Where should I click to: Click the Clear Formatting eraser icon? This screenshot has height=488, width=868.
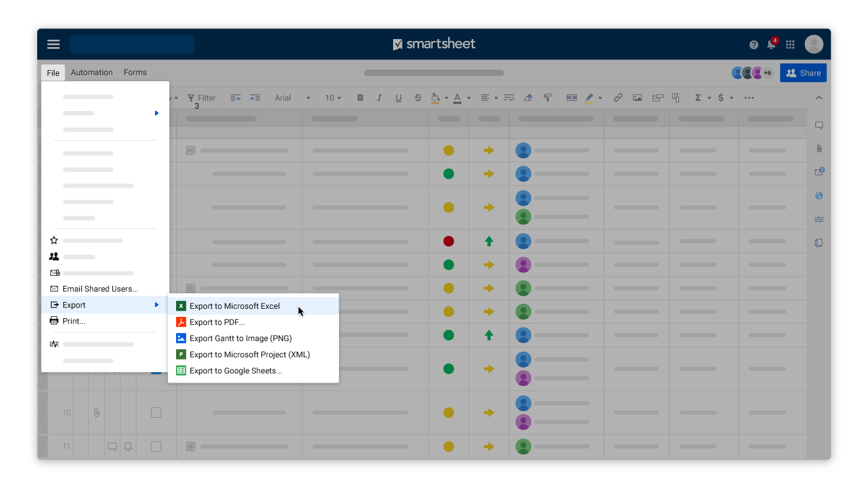click(528, 98)
